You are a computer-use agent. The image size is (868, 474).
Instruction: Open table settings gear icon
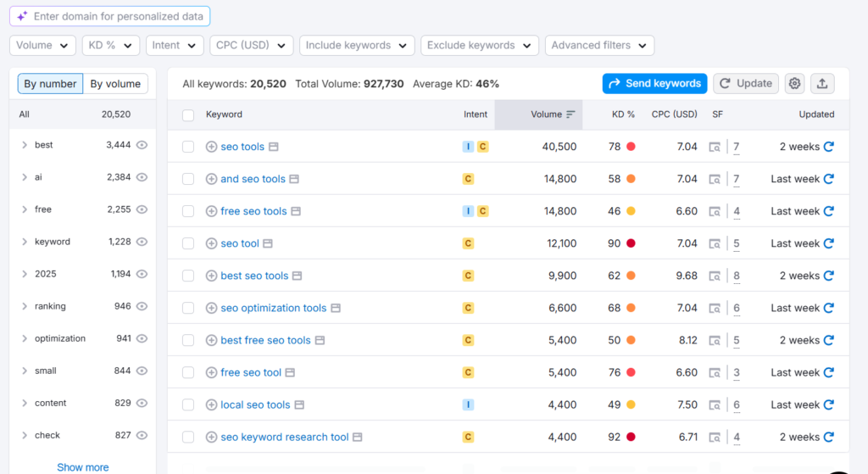[794, 84]
